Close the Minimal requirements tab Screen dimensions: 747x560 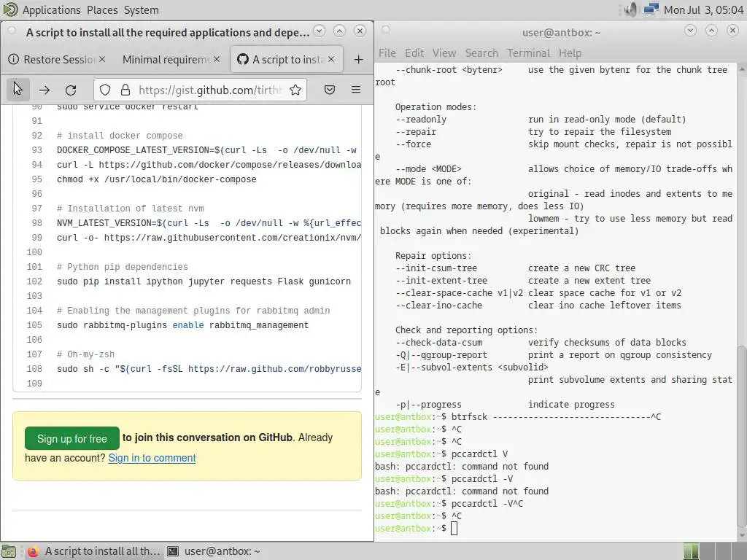coord(217,59)
